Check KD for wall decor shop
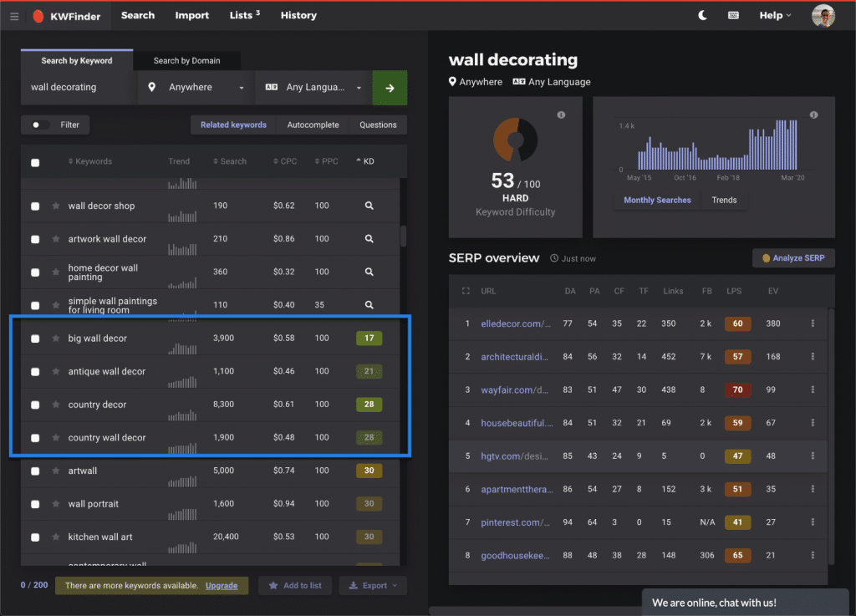The image size is (856, 616). (x=369, y=206)
